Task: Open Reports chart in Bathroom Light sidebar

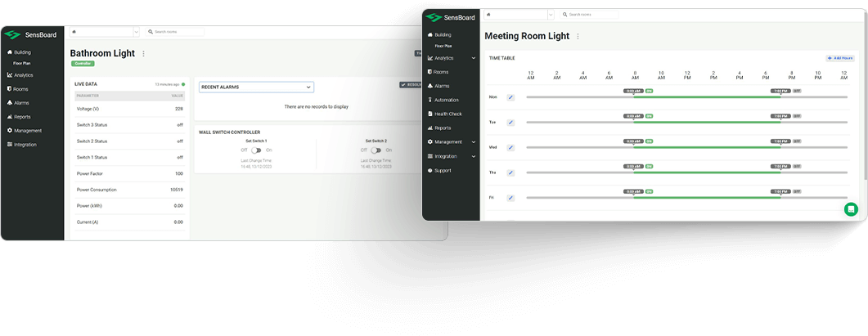Action: [19, 117]
